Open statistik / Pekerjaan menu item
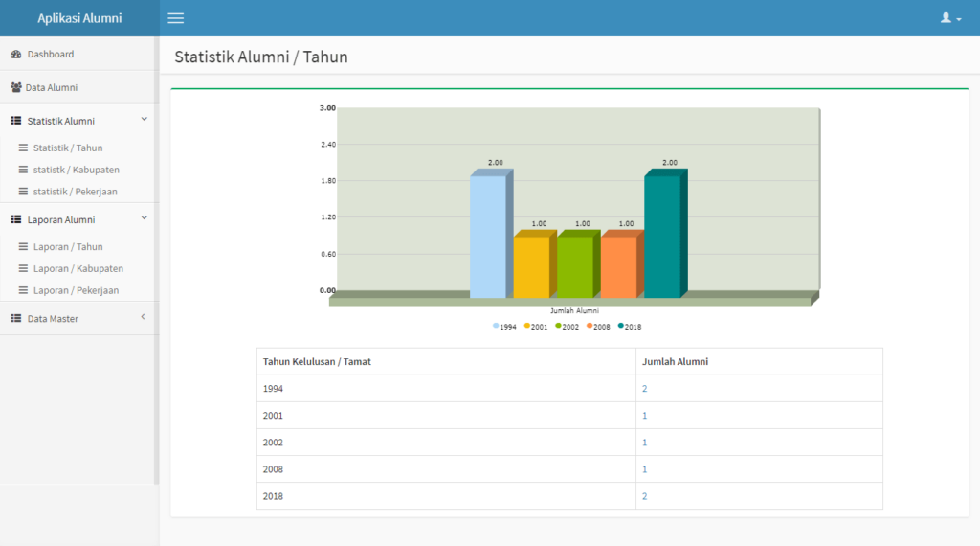 75,192
